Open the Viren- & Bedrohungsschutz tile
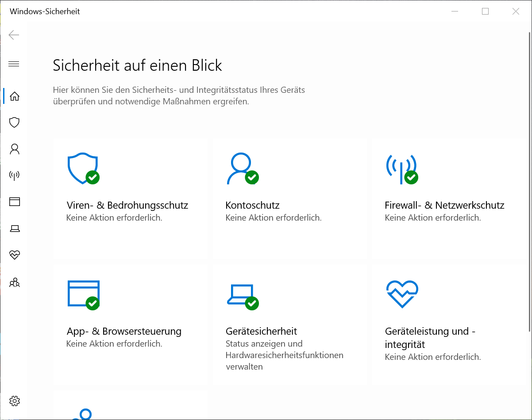The width and height of the screenshot is (532, 420). coord(127,206)
